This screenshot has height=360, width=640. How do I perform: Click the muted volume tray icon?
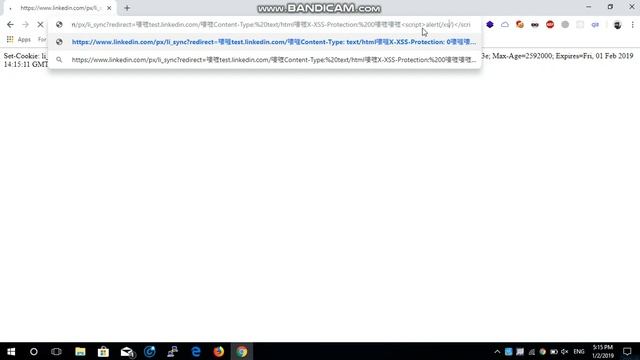(565, 351)
